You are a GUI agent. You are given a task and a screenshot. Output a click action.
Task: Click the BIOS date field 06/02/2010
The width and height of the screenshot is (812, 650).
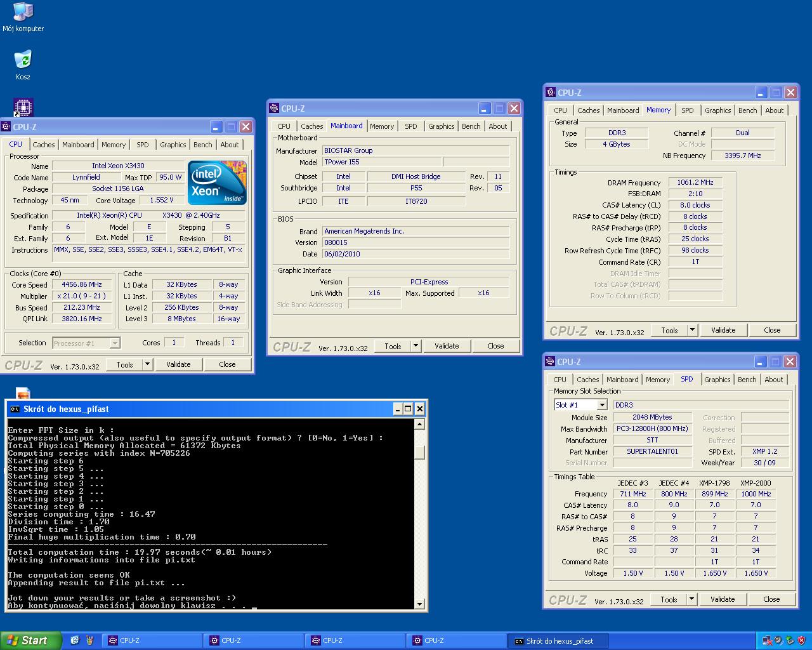pyautogui.click(x=416, y=254)
